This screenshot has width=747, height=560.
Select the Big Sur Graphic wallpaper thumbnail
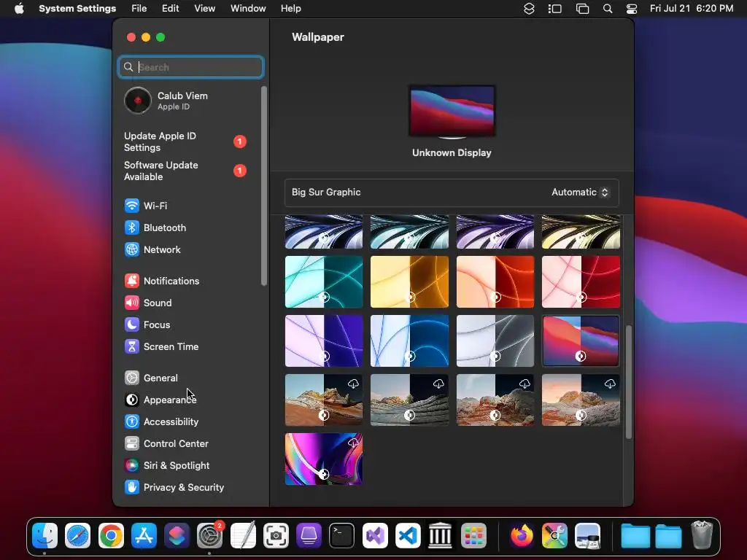(581, 341)
